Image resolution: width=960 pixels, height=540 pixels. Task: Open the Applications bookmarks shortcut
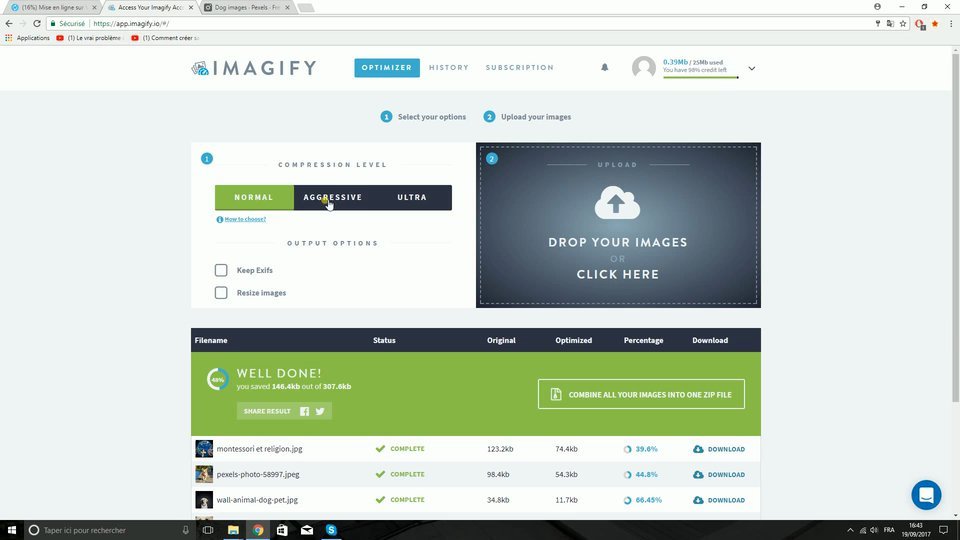(28, 38)
